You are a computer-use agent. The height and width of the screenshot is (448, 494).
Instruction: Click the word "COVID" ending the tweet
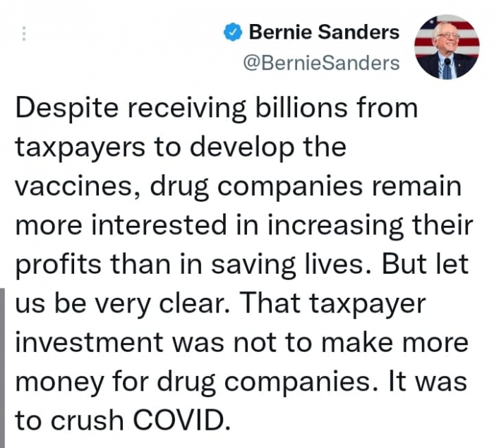186,420
